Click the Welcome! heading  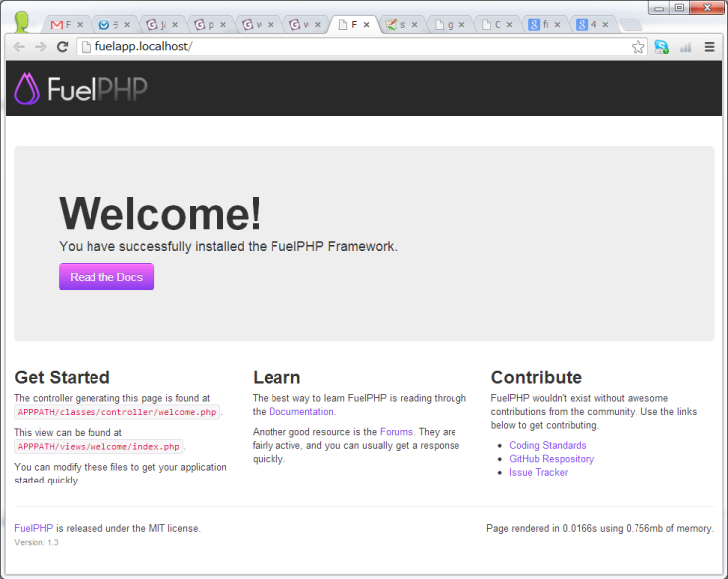click(160, 213)
